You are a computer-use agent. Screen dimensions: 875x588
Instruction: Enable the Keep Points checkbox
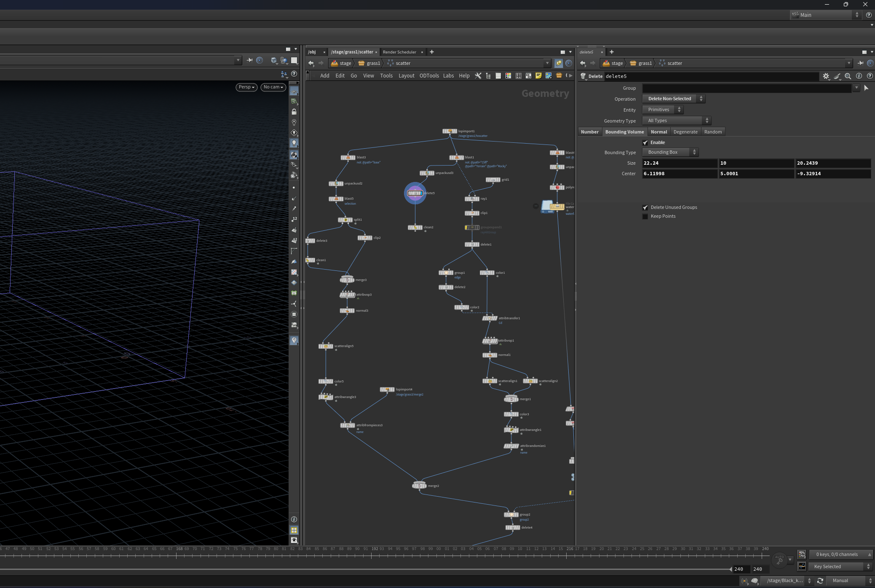point(645,216)
